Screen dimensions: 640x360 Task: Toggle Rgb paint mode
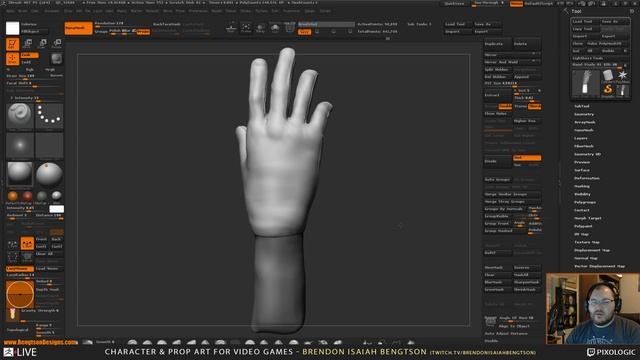[30, 70]
